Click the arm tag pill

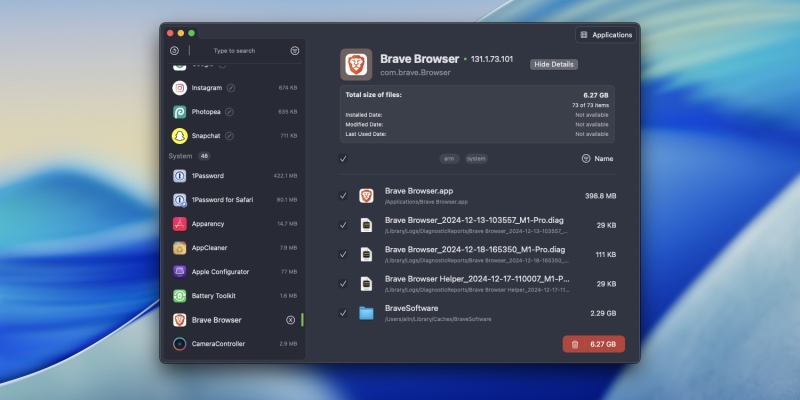point(449,159)
